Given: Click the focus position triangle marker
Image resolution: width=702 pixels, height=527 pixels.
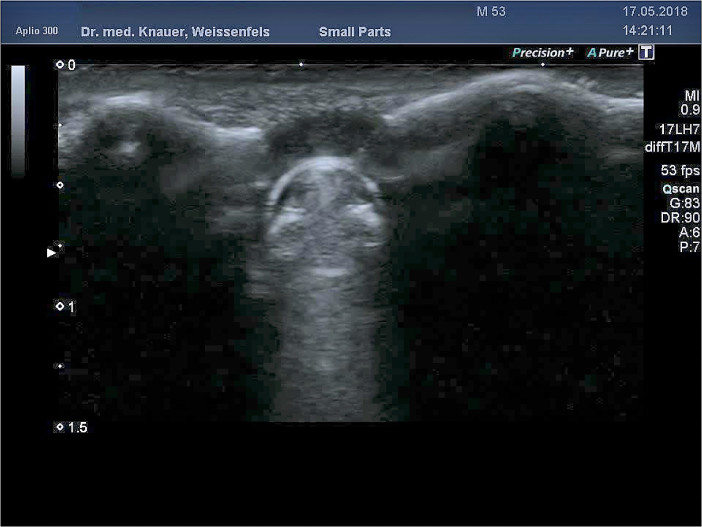Looking at the screenshot, I should click(x=51, y=253).
